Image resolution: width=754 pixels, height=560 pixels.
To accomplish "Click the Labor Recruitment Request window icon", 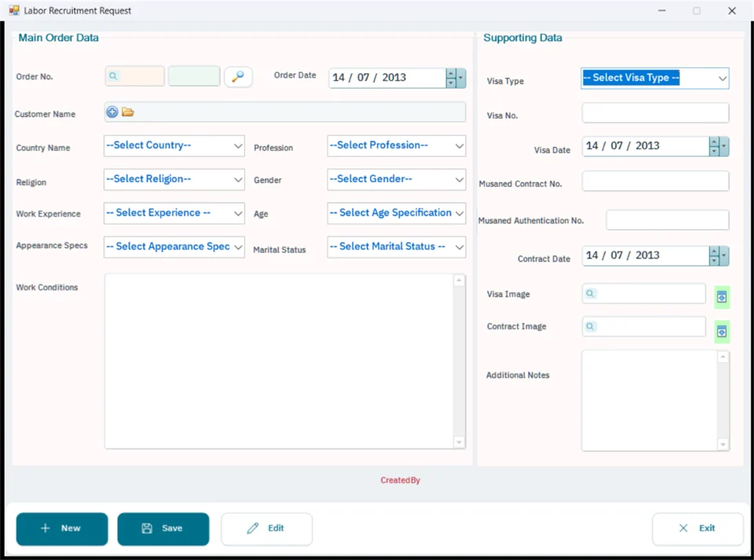I will coord(14,10).
